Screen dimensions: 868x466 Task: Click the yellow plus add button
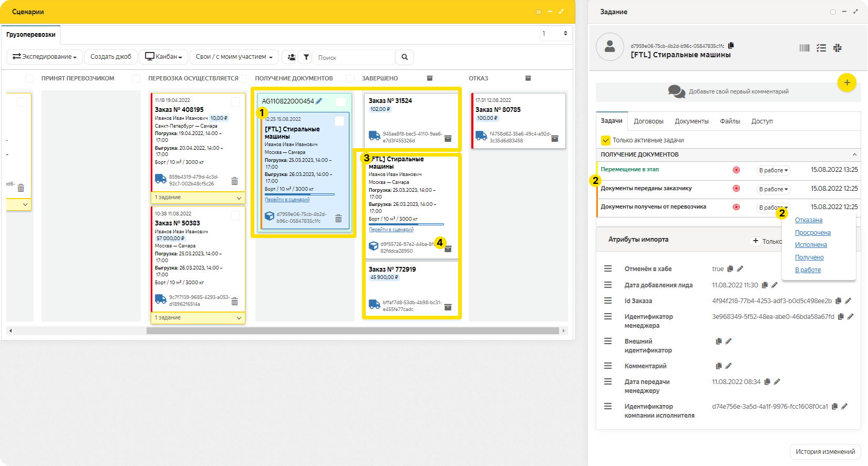click(x=846, y=82)
